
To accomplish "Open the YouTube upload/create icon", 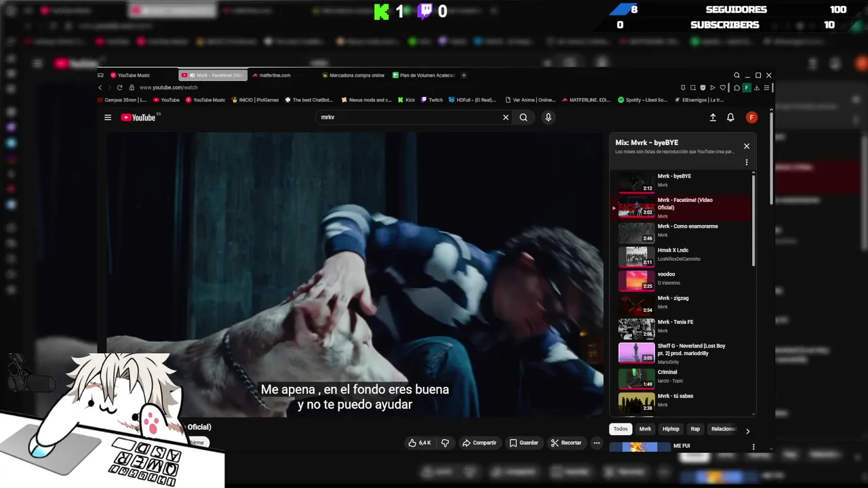I will [x=713, y=117].
